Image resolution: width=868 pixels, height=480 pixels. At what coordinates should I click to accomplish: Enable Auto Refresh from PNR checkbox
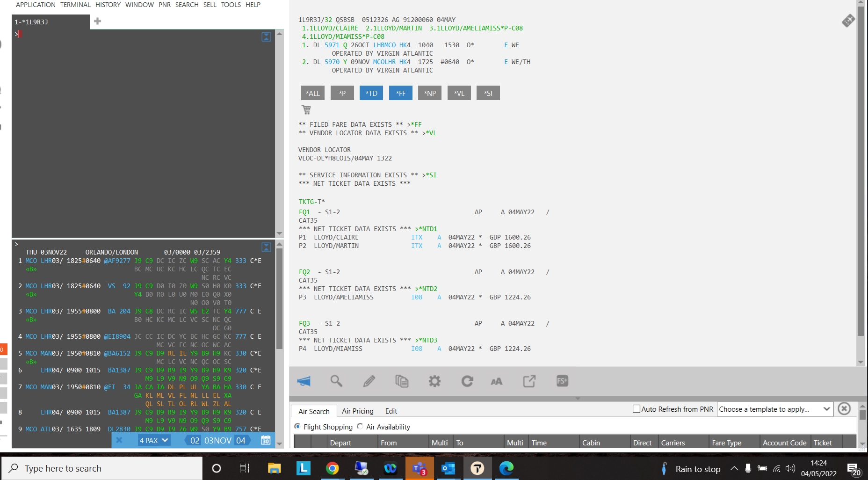click(636, 409)
